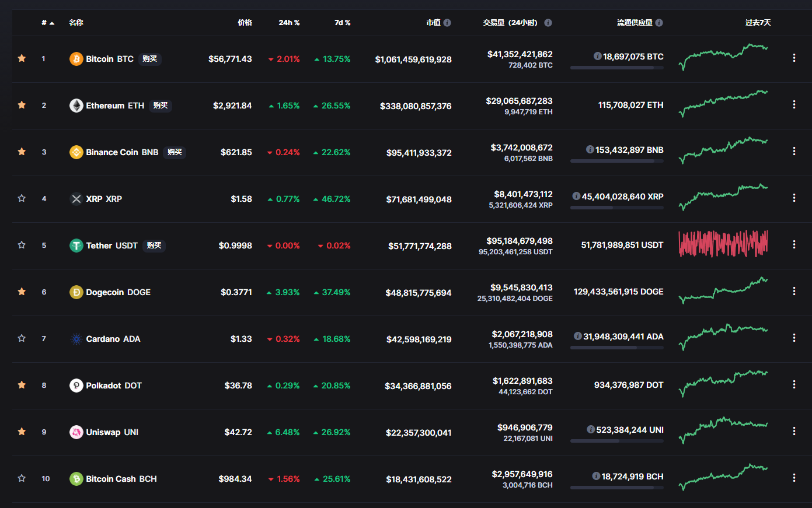
Task: Open the three-dot menu for Tether row
Action: (x=794, y=244)
